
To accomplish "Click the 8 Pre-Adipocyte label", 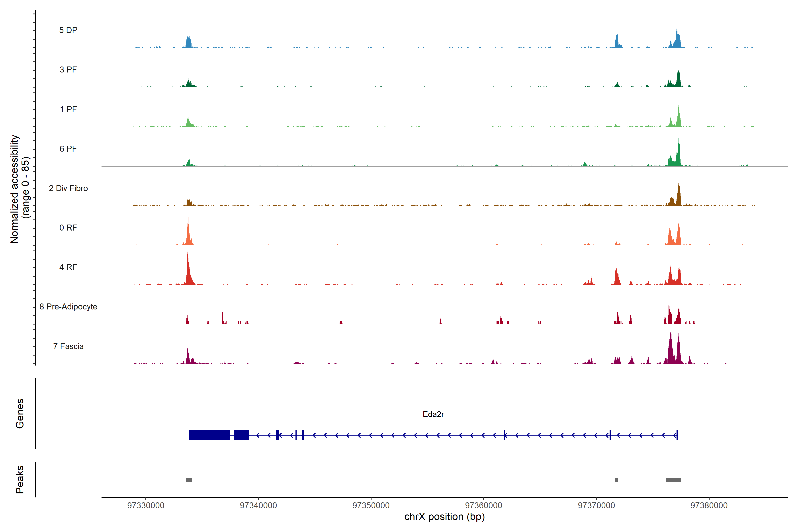I will point(68,307).
